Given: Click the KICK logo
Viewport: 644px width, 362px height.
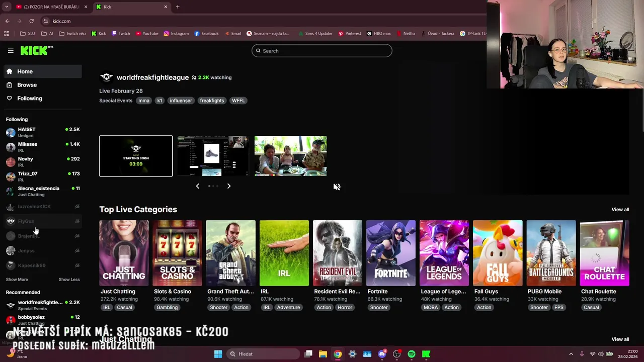Looking at the screenshot, I should (x=36, y=50).
